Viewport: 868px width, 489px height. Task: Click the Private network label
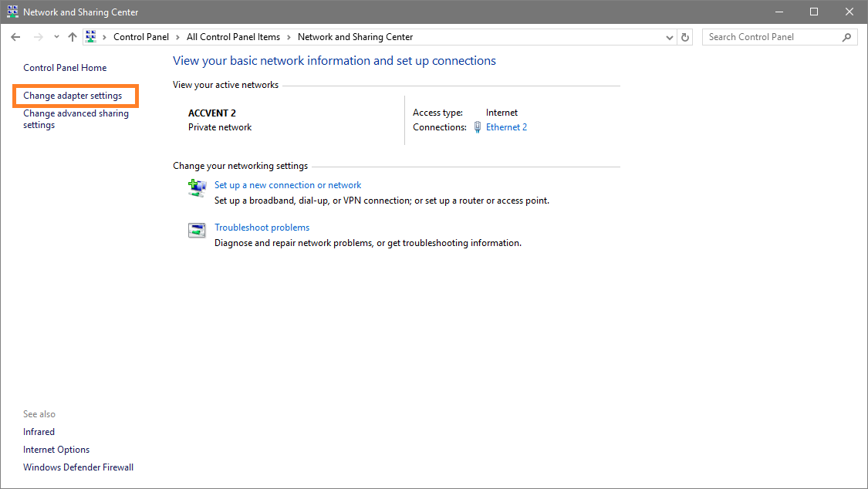[x=220, y=127]
